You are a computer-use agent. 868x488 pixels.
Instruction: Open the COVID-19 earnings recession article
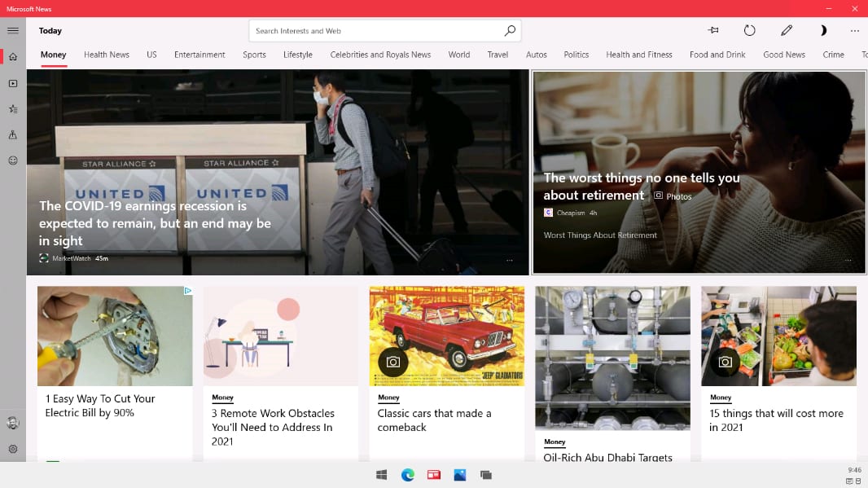[x=155, y=223]
